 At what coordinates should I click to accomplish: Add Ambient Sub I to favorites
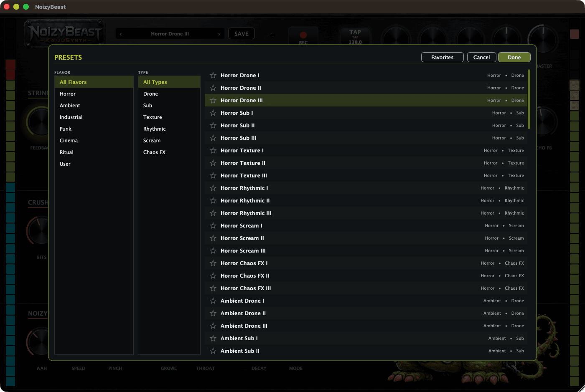[x=213, y=339]
